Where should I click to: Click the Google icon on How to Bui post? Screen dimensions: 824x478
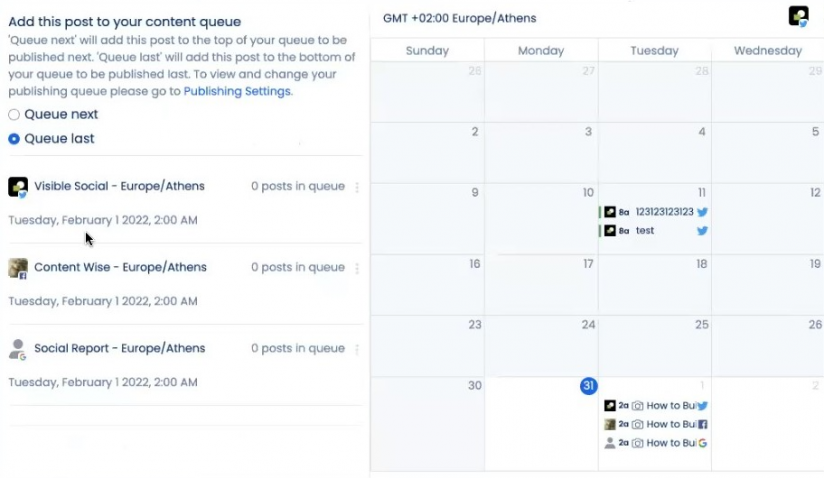[x=702, y=443]
